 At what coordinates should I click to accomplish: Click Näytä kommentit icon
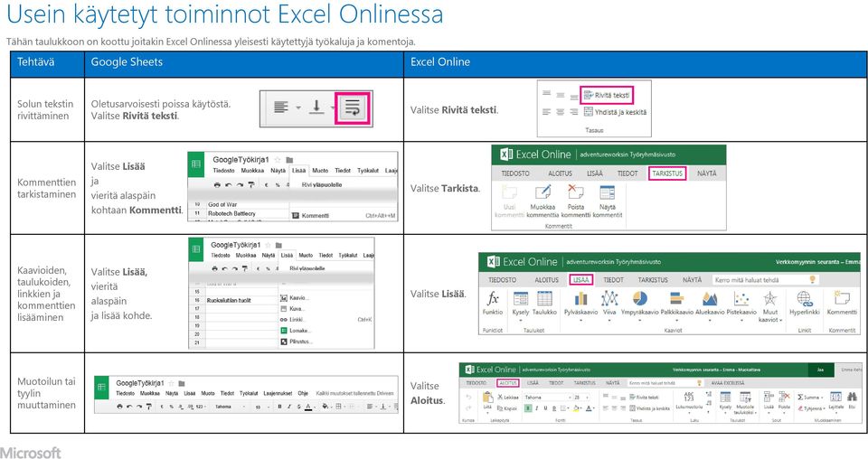(x=608, y=192)
